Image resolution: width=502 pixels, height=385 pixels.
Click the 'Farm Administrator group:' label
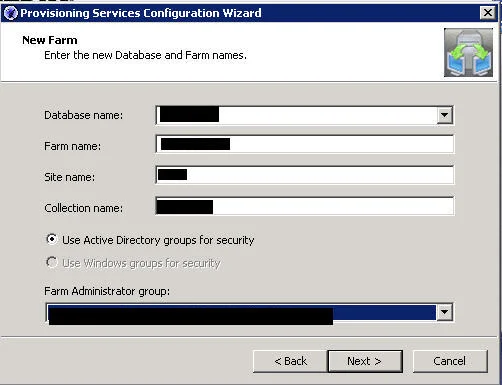pyautogui.click(x=107, y=291)
